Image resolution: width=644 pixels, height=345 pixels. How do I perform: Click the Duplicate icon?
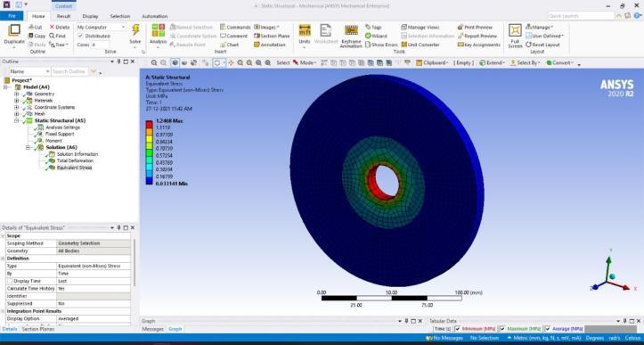click(14, 30)
